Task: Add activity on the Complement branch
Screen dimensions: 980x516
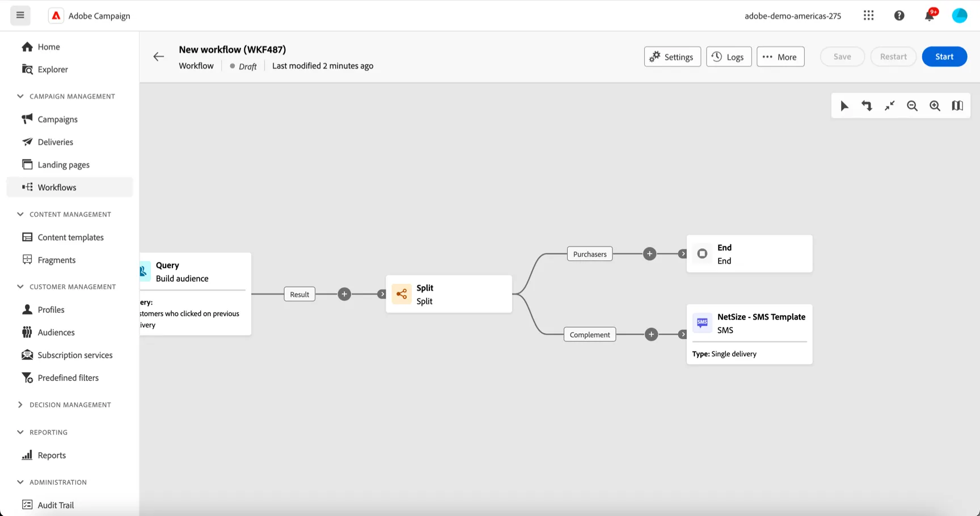Action: (652, 334)
